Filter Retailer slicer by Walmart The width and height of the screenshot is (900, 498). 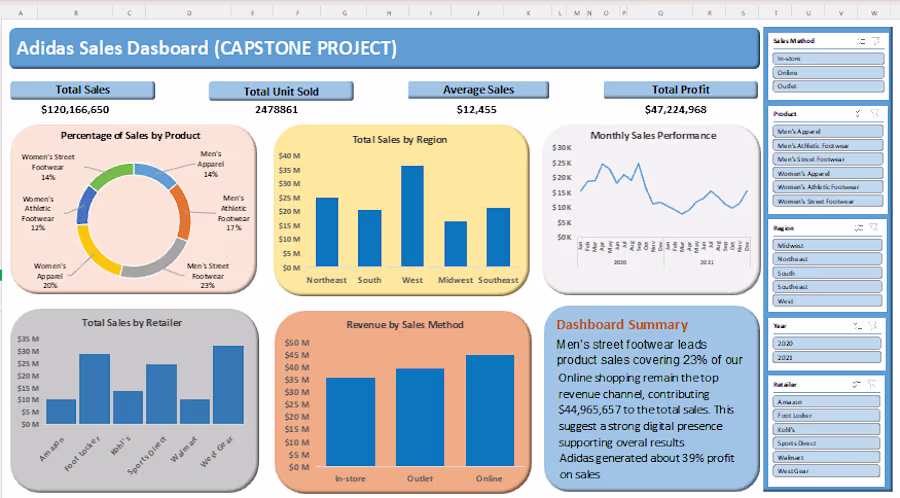click(x=826, y=457)
